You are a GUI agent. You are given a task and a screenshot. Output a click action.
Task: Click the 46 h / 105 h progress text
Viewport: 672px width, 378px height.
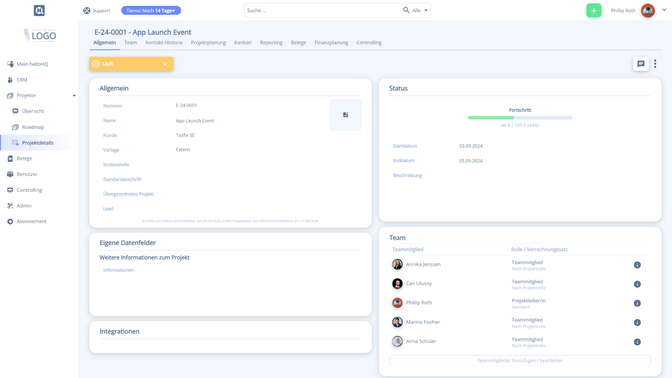(520, 125)
